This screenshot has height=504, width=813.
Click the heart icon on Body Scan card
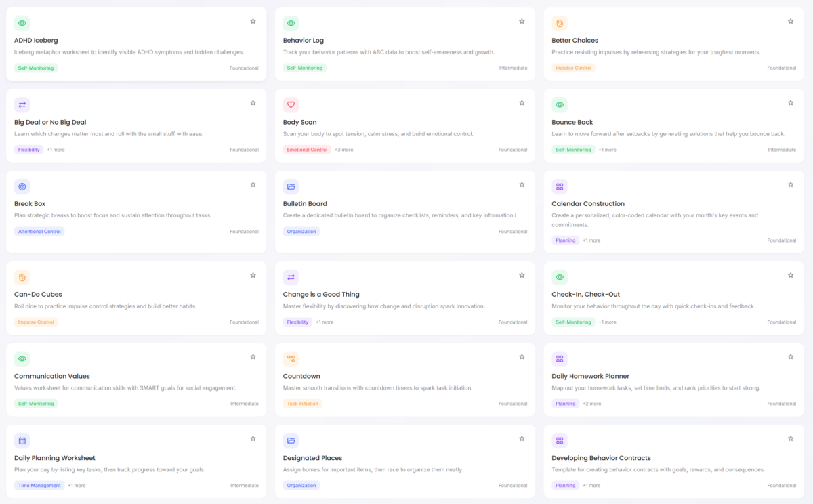(291, 105)
